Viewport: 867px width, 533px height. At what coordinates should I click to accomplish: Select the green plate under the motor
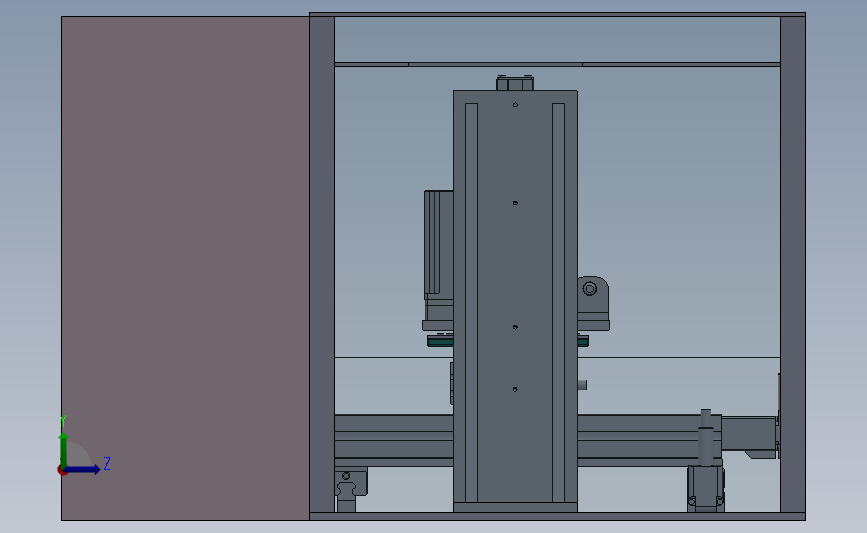pyautogui.click(x=441, y=342)
